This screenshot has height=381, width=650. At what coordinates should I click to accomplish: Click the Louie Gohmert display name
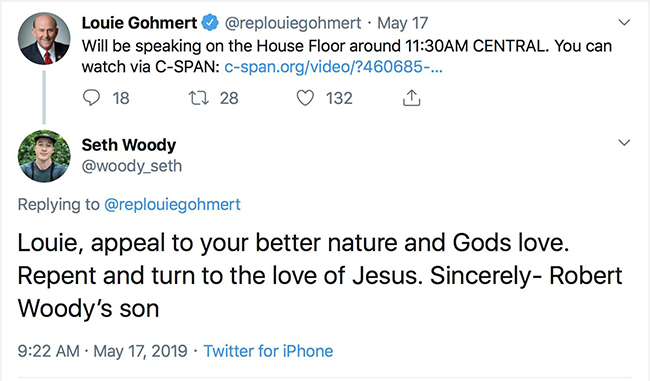point(139,23)
